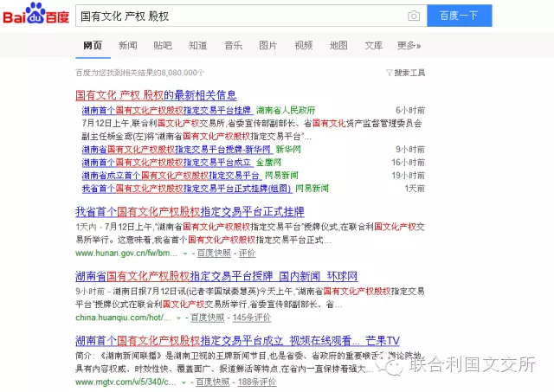Click 评价 for hunan.gov.cn result
The width and height of the screenshot is (554, 392).
point(247,254)
